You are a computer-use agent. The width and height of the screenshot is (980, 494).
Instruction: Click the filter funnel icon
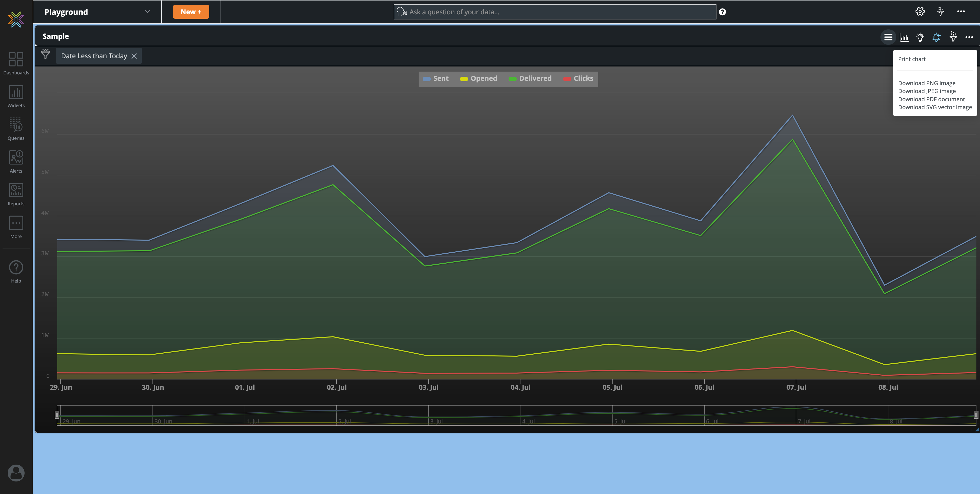(x=45, y=54)
